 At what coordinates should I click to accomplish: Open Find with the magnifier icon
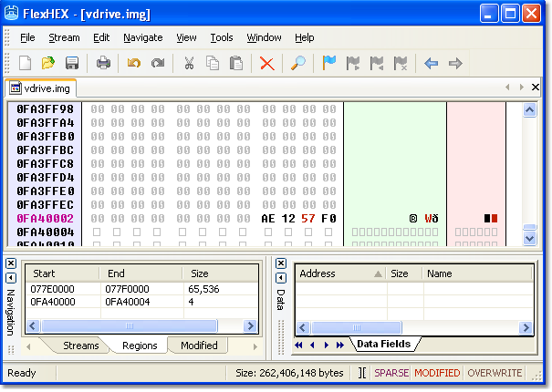click(298, 63)
